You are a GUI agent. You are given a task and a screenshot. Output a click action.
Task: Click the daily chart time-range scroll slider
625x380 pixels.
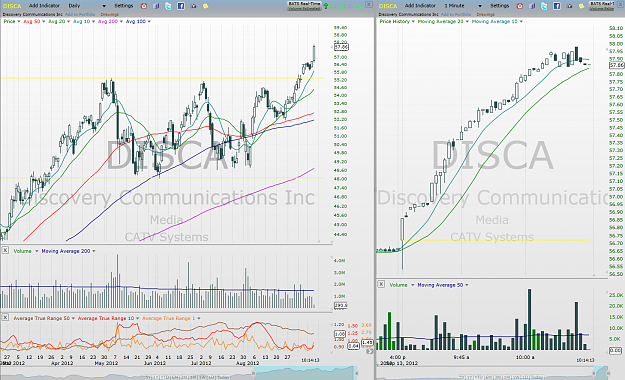tap(305, 373)
